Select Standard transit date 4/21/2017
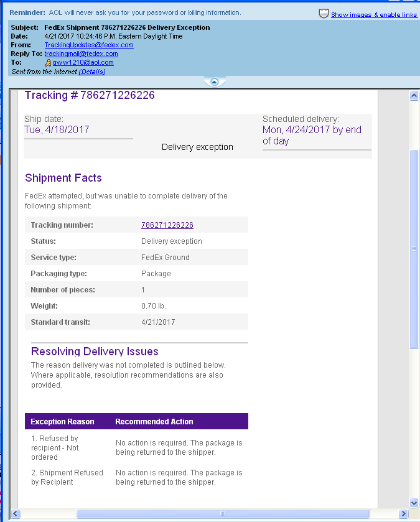 coord(158,322)
